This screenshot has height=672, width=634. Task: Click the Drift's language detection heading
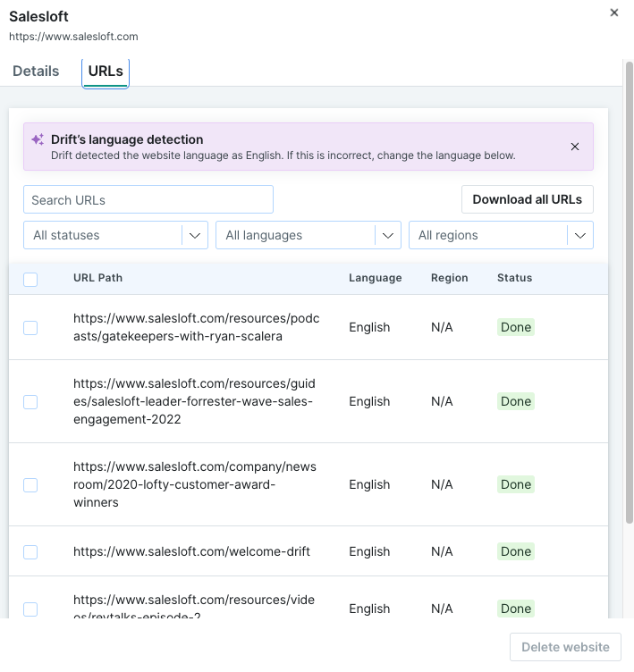(x=127, y=139)
